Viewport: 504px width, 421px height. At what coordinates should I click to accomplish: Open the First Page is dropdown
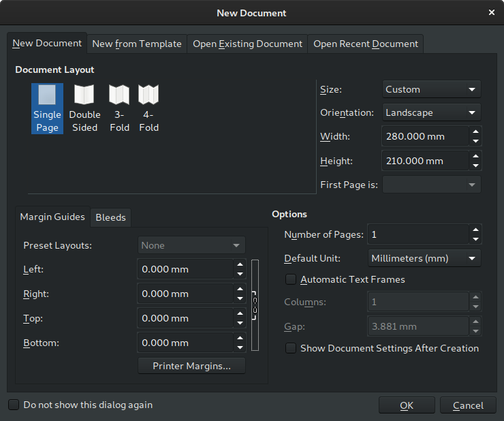click(x=431, y=185)
